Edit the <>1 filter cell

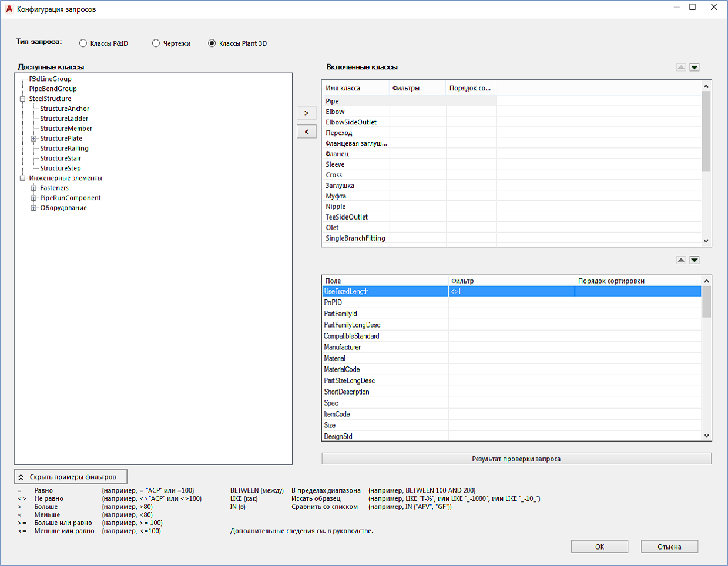point(511,291)
